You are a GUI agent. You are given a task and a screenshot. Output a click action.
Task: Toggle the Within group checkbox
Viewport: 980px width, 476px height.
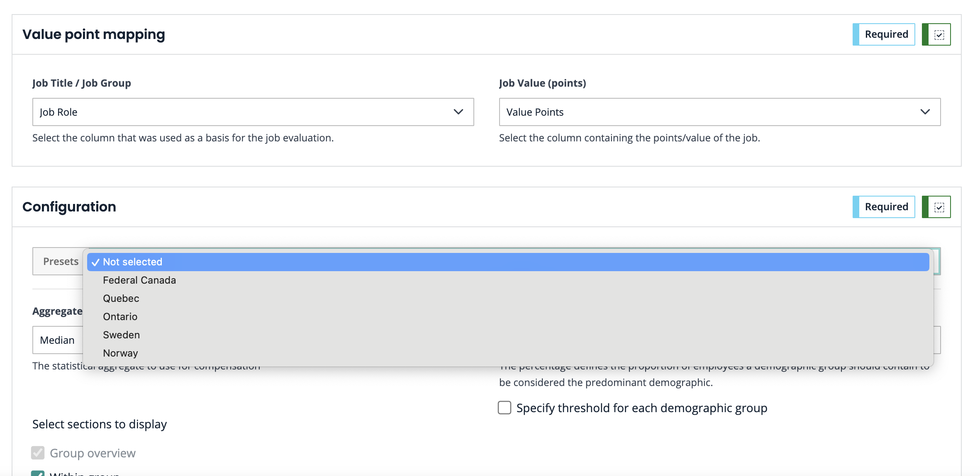(38, 473)
